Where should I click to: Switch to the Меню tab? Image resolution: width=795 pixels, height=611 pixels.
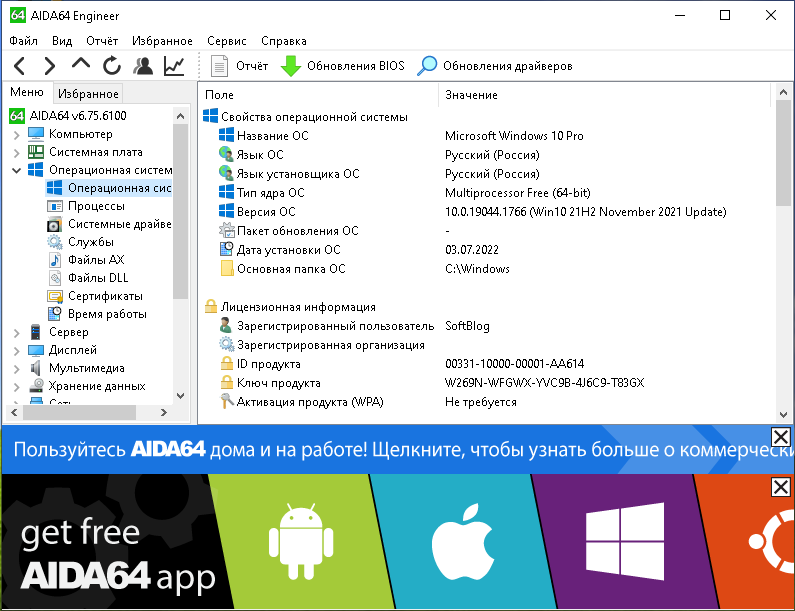(x=27, y=92)
